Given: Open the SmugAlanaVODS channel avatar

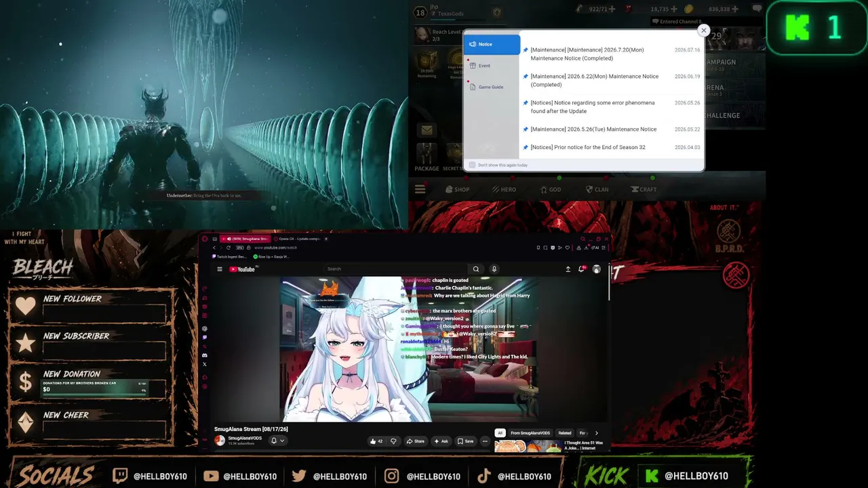Looking at the screenshot, I should pyautogui.click(x=220, y=441).
